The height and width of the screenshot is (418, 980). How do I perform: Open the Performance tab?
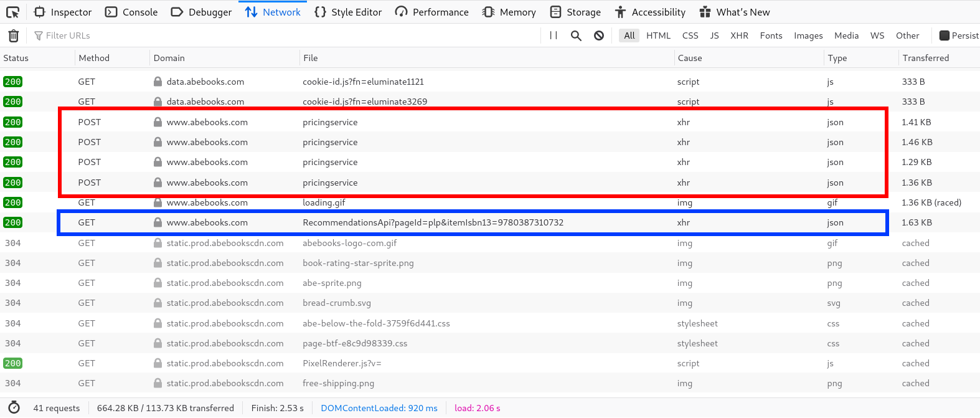tap(432, 12)
